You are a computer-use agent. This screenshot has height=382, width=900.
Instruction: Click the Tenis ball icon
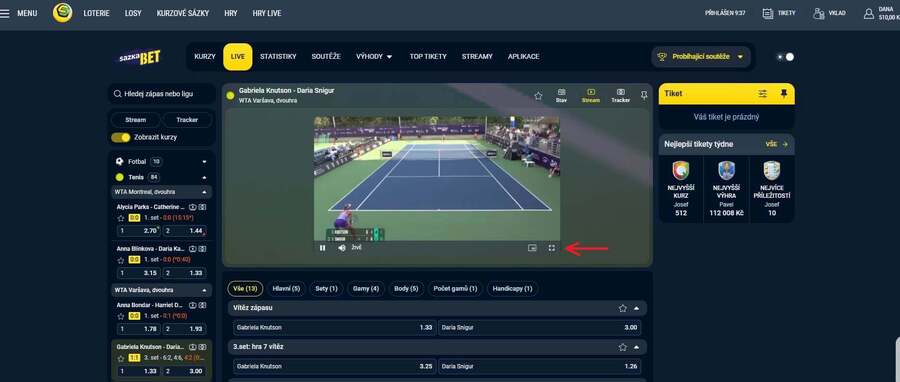tap(119, 177)
